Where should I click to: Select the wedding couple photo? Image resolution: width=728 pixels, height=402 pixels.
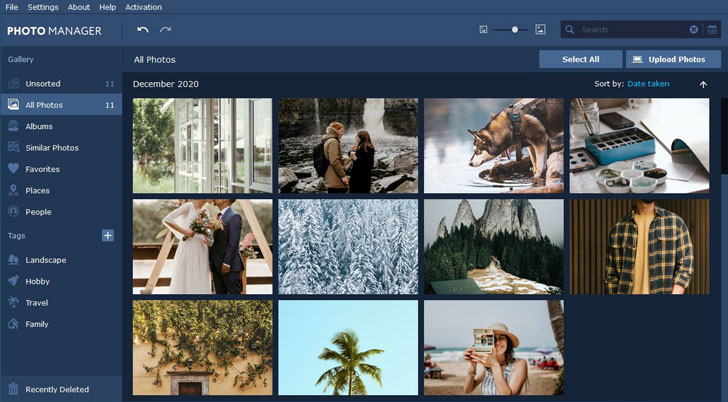202,246
